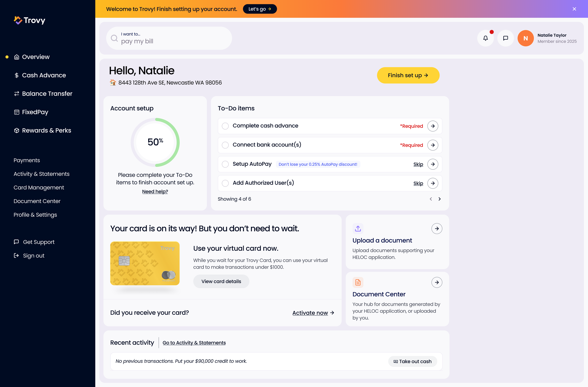Screen dimensions: 588x387
Task: Click the upload icon on the document card
Action: 358,229
